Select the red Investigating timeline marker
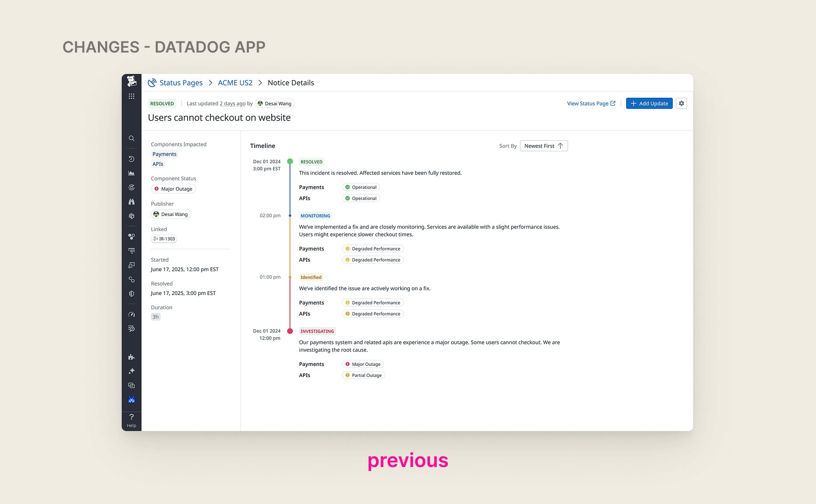Viewport: 816px width, 504px height. tap(290, 331)
